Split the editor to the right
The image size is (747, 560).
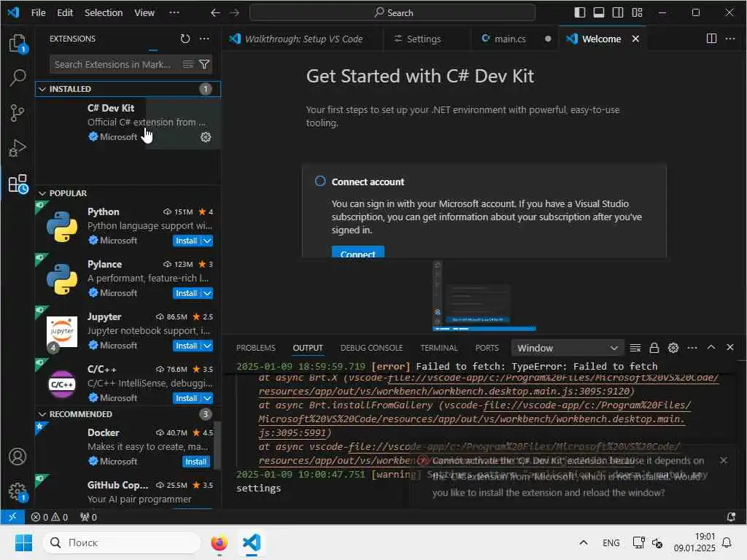[711, 39]
